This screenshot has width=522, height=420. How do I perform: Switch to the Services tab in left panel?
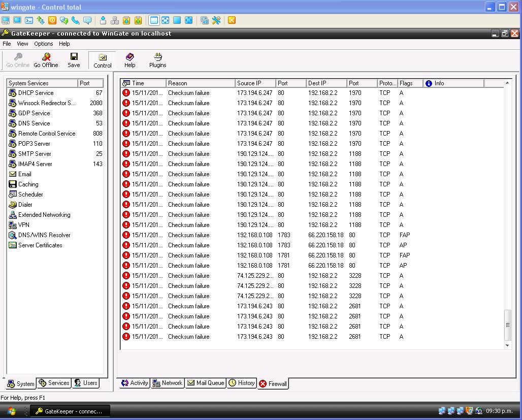54,383
